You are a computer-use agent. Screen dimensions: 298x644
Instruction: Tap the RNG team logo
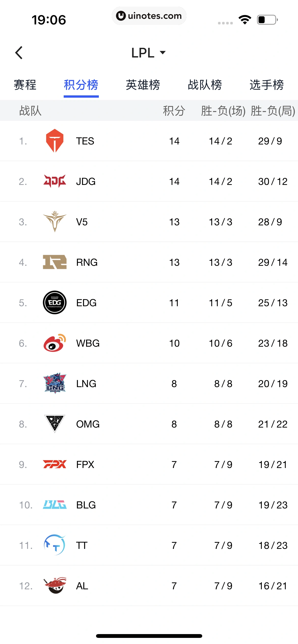point(55,262)
